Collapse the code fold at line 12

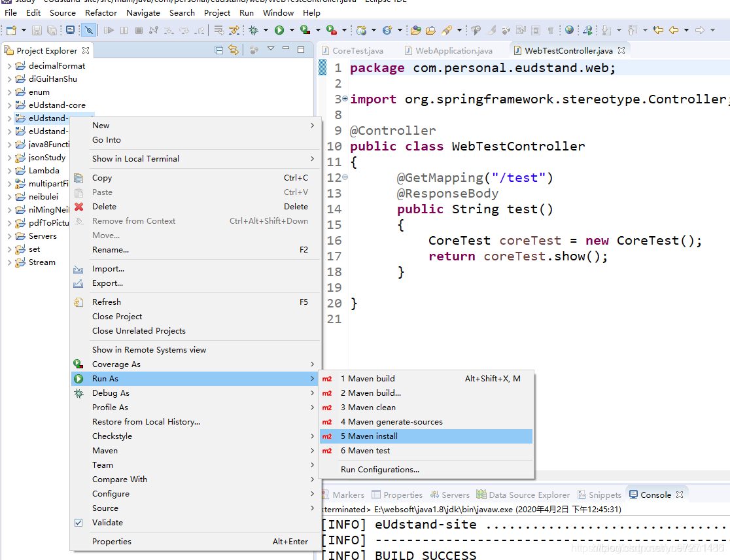coord(345,177)
